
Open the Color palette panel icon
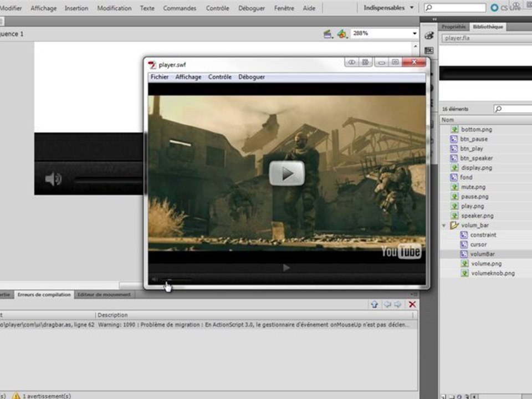(x=429, y=35)
